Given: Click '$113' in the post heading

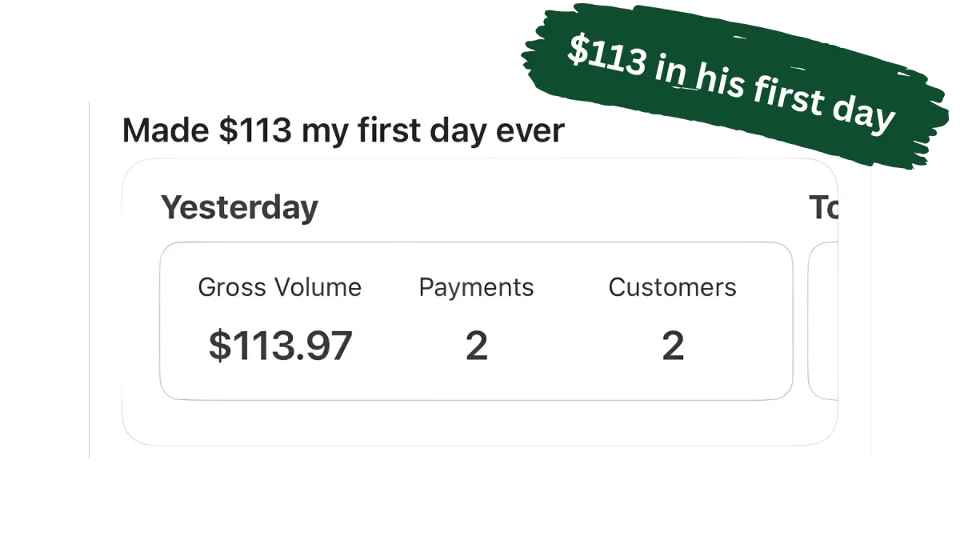Looking at the screenshot, I should (x=254, y=130).
